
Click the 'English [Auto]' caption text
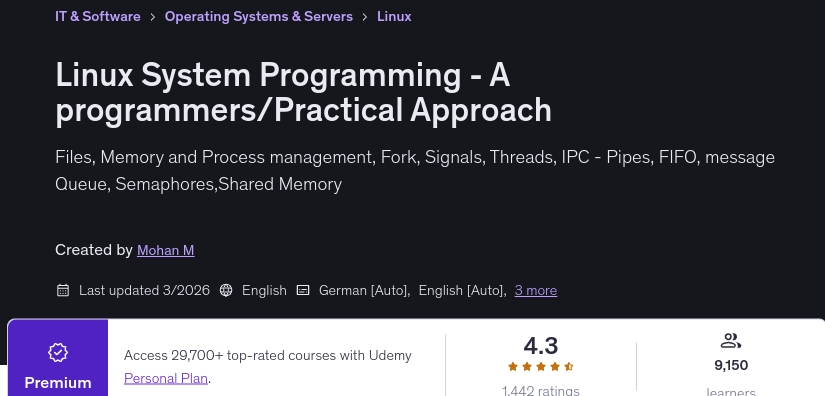point(462,290)
